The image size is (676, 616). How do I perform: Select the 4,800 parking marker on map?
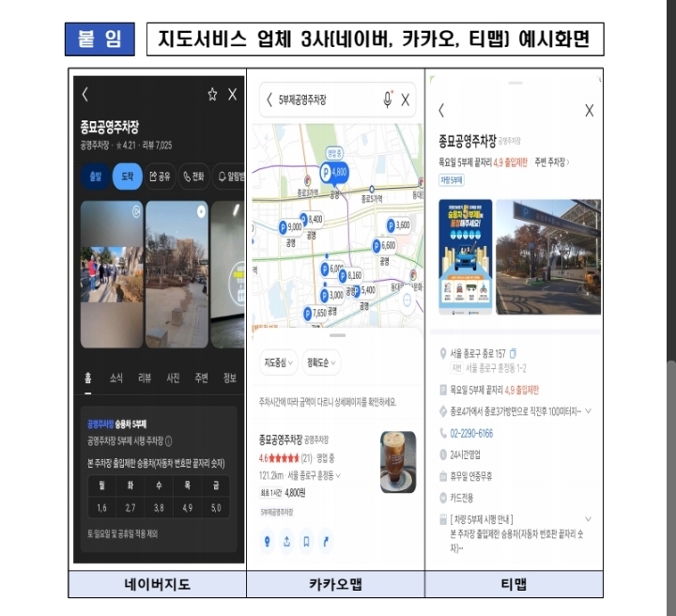[333, 173]
